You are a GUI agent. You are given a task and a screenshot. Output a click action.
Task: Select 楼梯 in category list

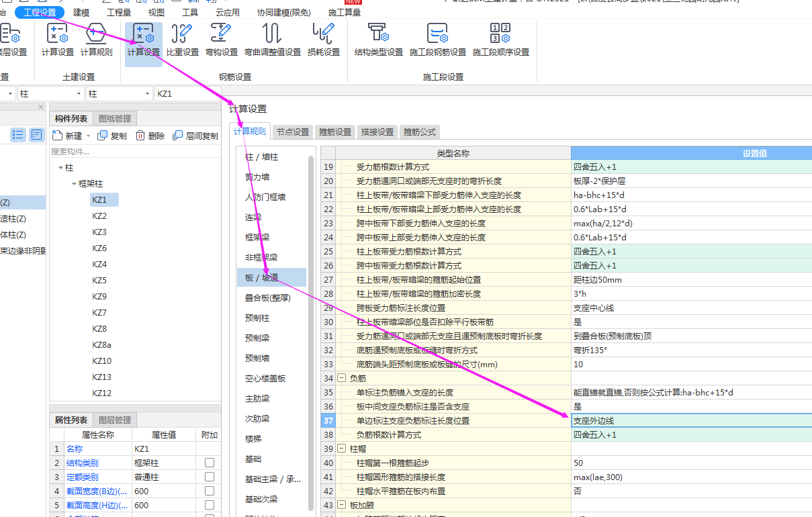[x=272, y=438]
